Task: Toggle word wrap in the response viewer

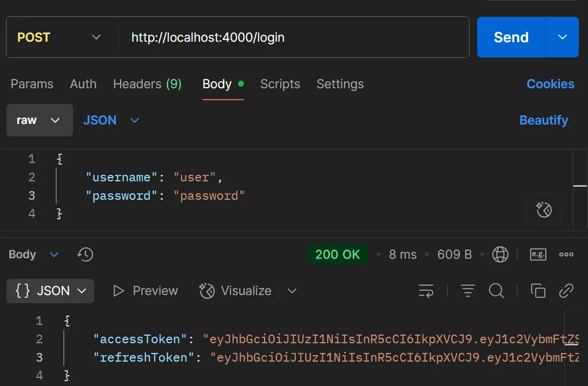Action: coord(426,291)
